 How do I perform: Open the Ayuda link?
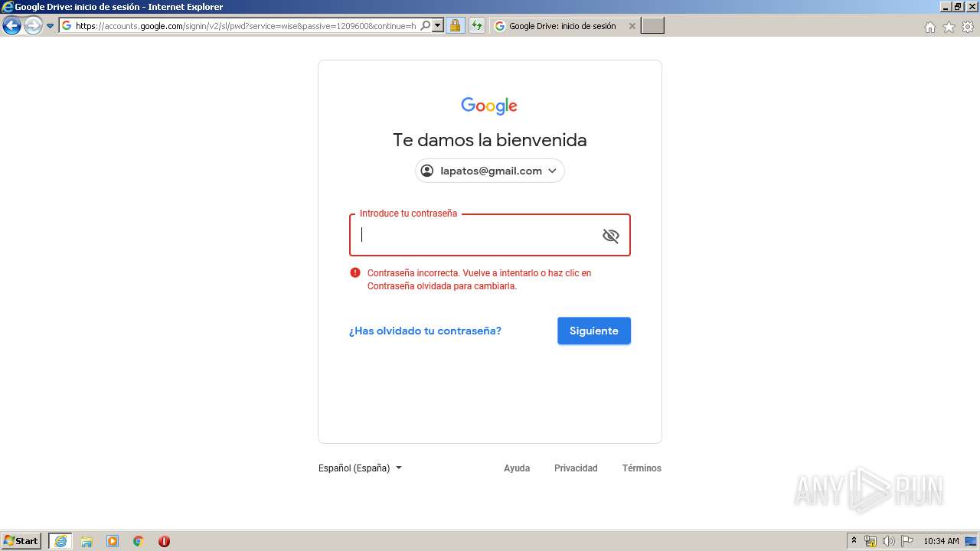click(x=517, y=468)
